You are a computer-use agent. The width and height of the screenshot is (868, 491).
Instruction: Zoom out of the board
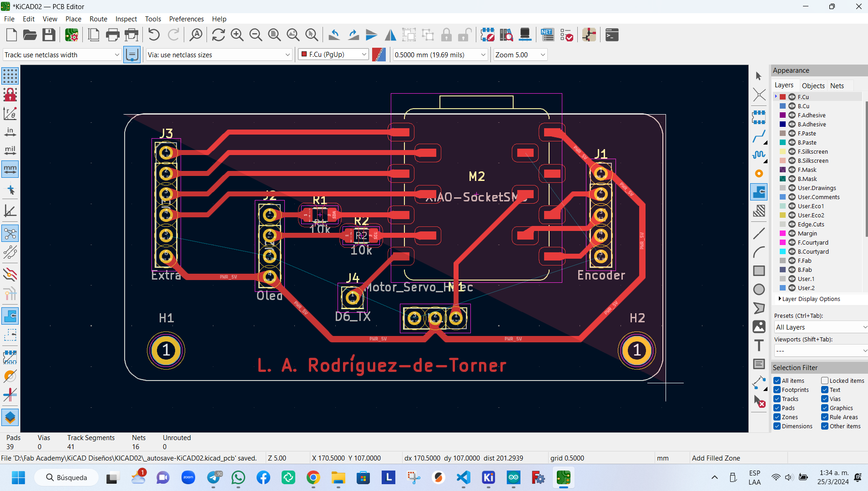[x=256, y=35]
